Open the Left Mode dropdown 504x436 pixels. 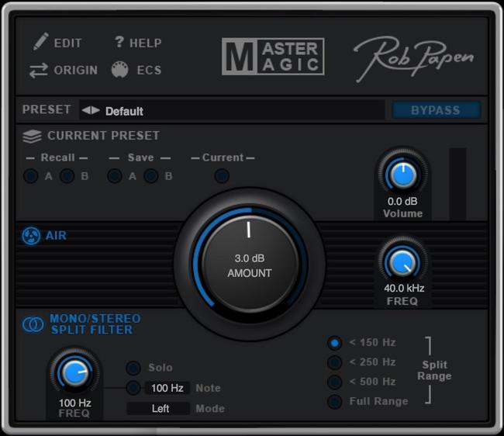[x=158, y=409]
